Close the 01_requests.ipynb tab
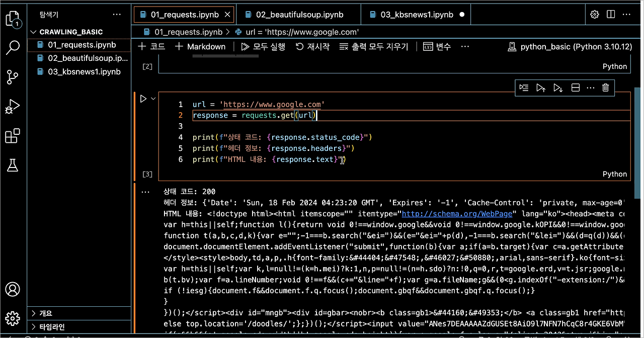This screenshot has width=644, height=338. 227,15
